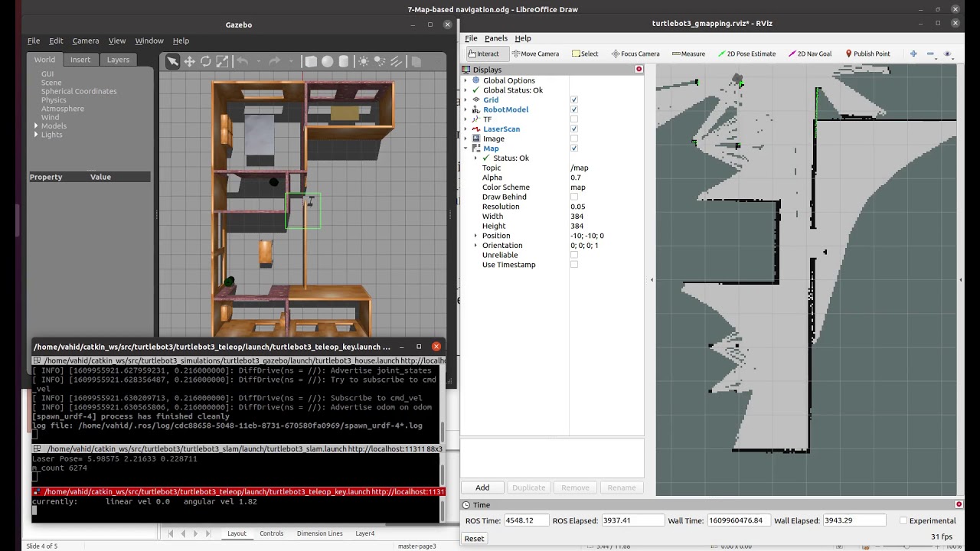Choose the 2D Pose Estimate tool

[x=746, y=54]
